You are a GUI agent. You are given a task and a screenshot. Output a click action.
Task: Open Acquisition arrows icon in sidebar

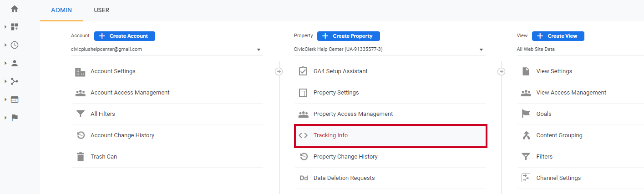[x=15, y=81]
